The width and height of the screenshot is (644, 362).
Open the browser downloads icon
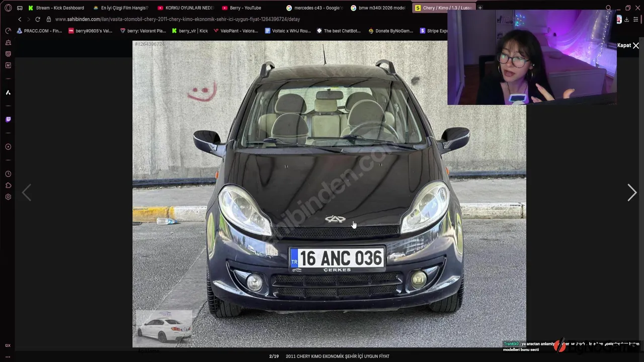coord(626,19)
